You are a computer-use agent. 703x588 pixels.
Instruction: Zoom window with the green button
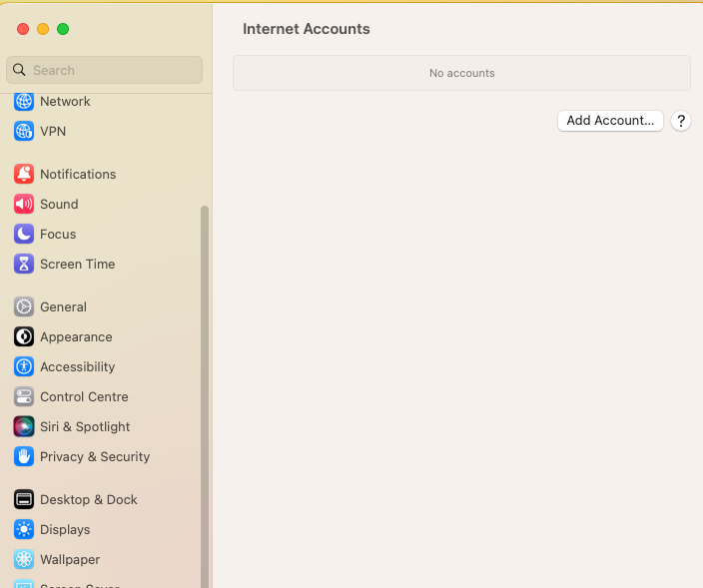pyautogui.click(x=63, y=29)
